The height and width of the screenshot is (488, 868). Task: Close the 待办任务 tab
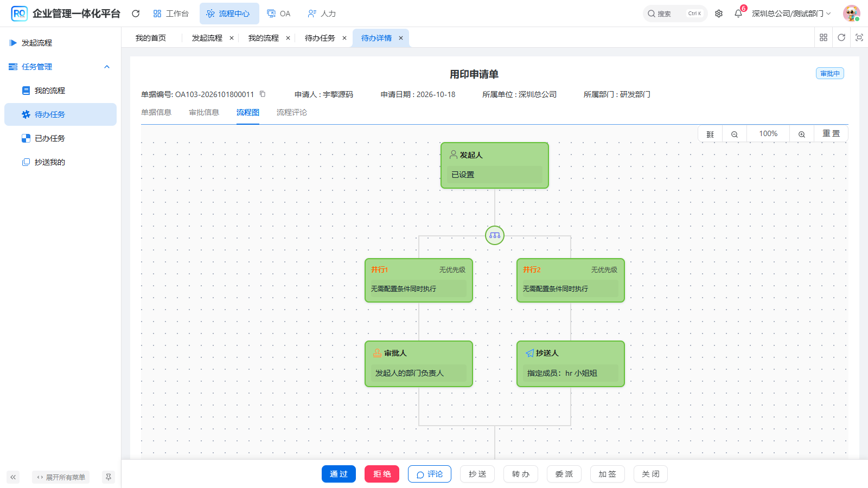pos(344,38)
